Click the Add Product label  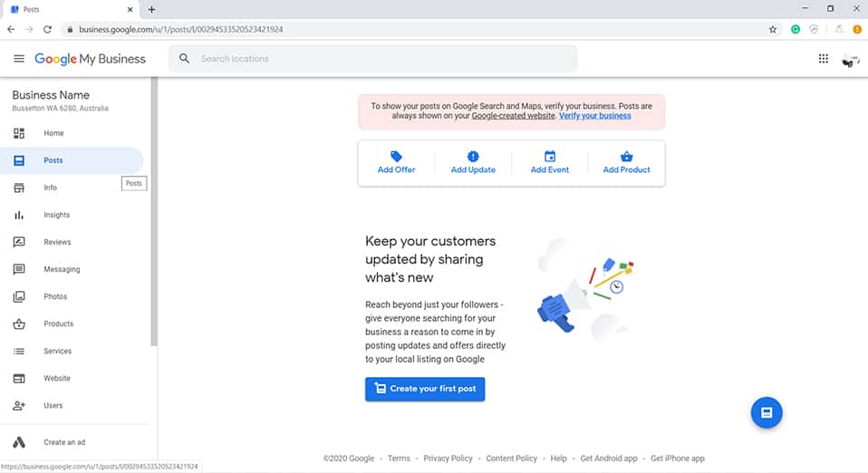(x=626, y=170)
